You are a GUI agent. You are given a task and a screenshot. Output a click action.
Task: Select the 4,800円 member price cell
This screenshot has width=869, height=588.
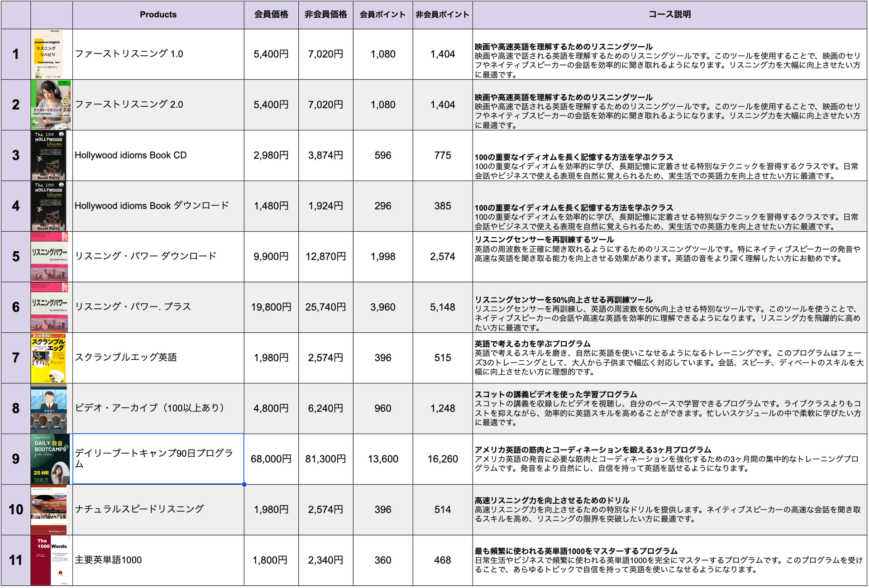pos(272,409)
